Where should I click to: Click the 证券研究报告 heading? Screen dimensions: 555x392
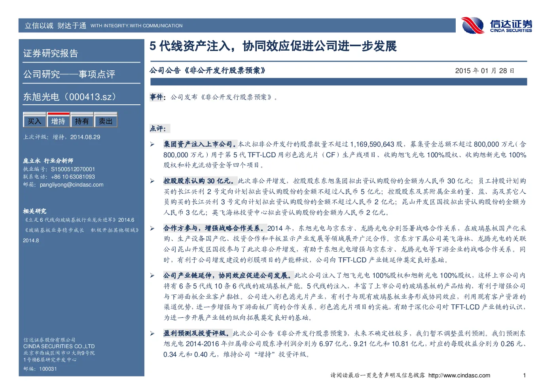click(51, 53)
